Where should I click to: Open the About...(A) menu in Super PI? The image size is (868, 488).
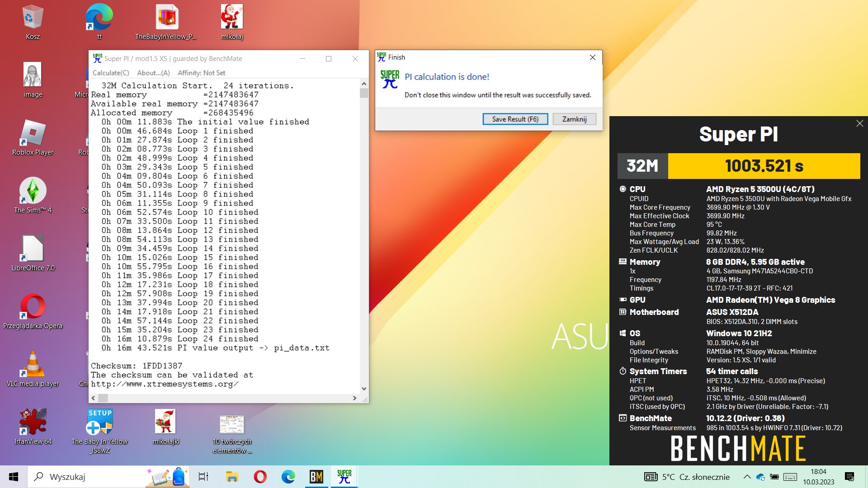pos(153,73)
